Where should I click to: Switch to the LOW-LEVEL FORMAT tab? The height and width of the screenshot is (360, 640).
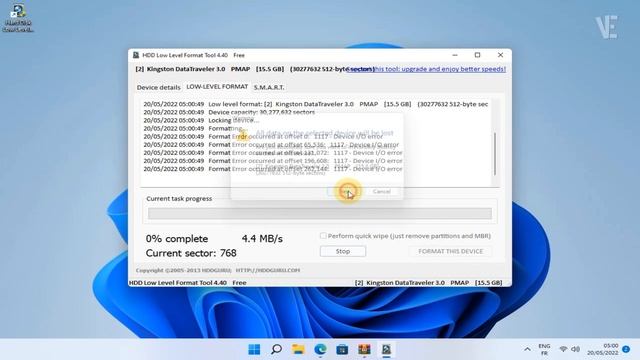[x=217, y=87]
